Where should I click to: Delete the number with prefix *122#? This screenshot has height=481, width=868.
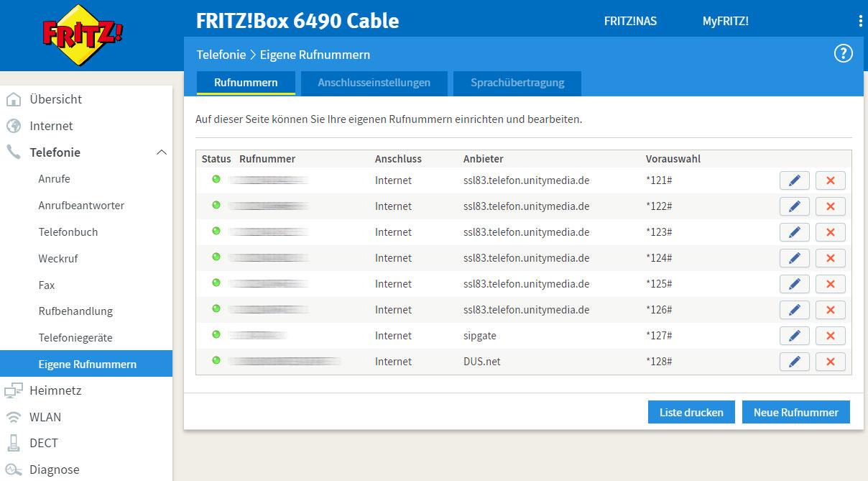tap(830, 206)
